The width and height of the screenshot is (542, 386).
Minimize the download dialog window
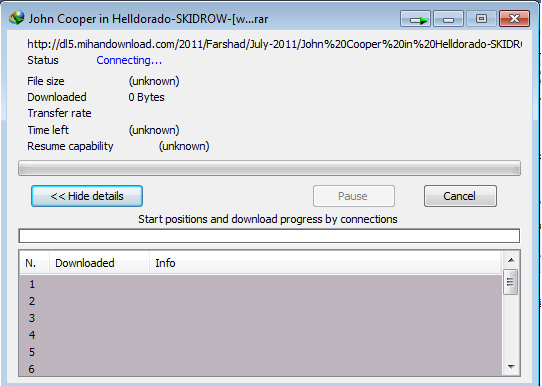pyautogui.click(x=448, y=19)
